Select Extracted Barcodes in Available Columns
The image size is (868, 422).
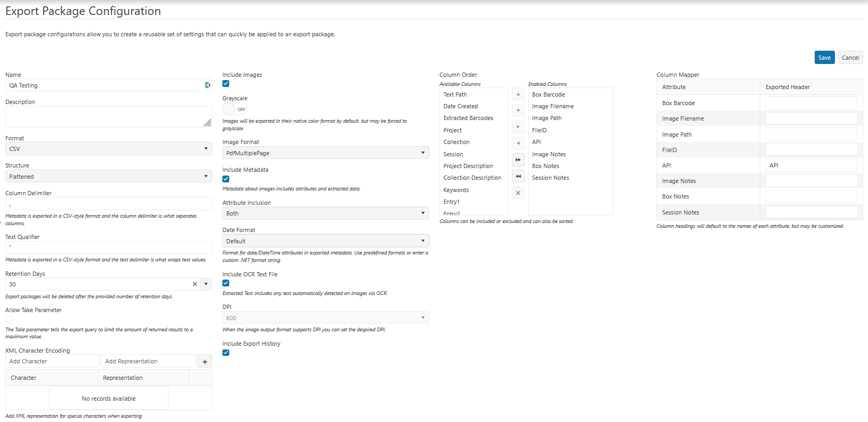click(x=468, y=118)
